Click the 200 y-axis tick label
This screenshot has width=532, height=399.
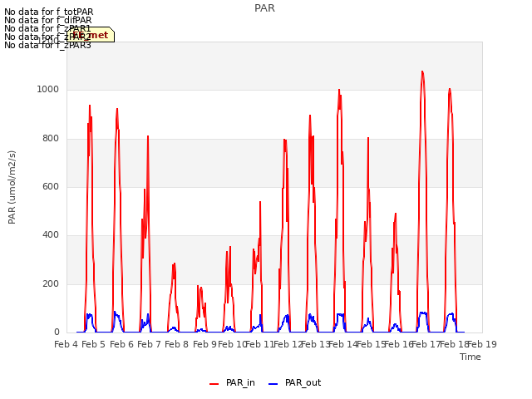click(x=51, y=284)
